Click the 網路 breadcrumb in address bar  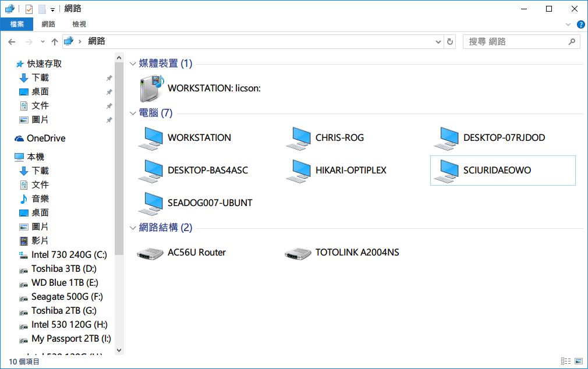tap(97, 41)
